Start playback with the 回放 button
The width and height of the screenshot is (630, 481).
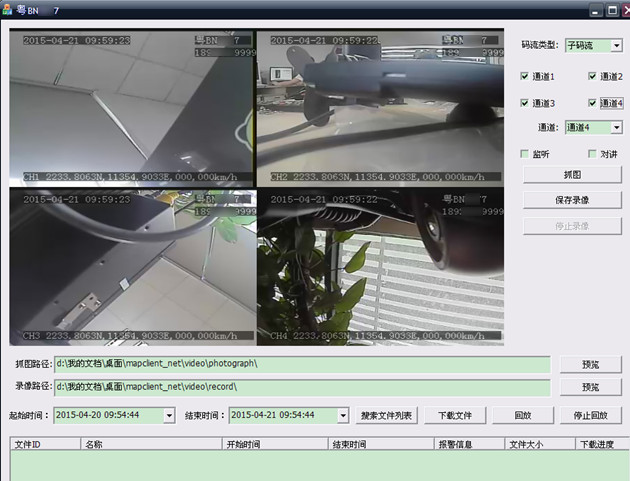[522, 415]
